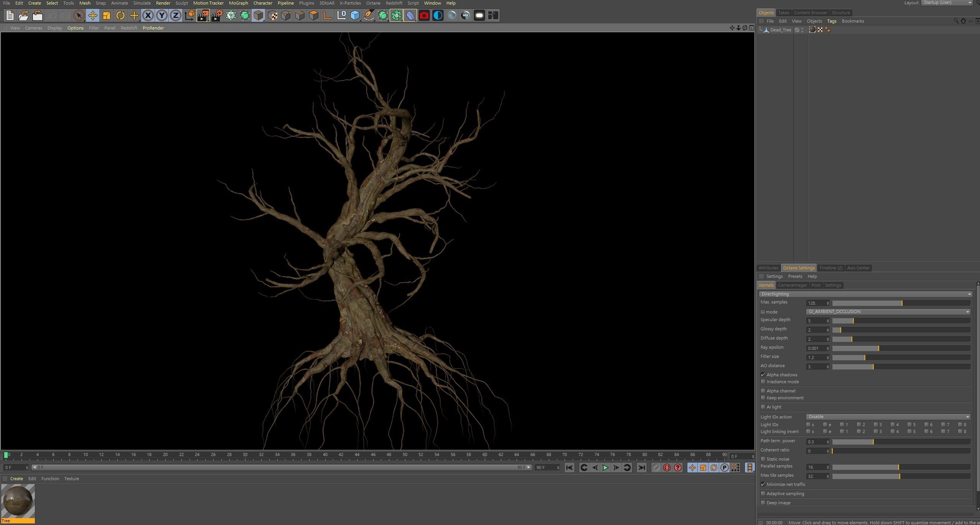The image size is (980, 525).
Task: Click the blue cube primitive icon
Action: [x=355, y=15]
